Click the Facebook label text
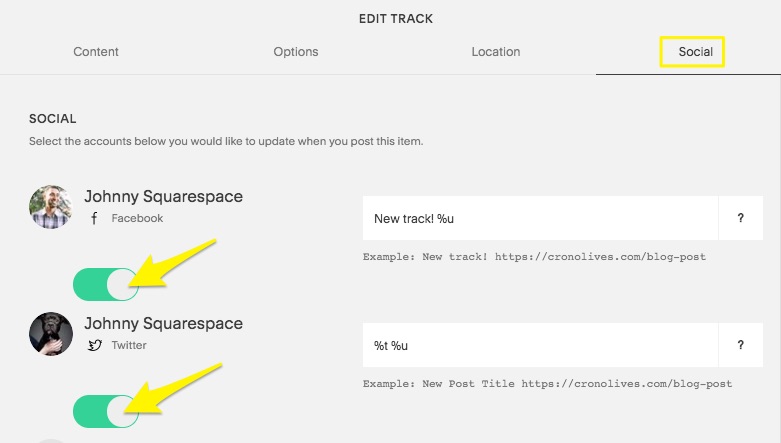The width and height of the screenshot is (781, 443). (x=137, y=218)
